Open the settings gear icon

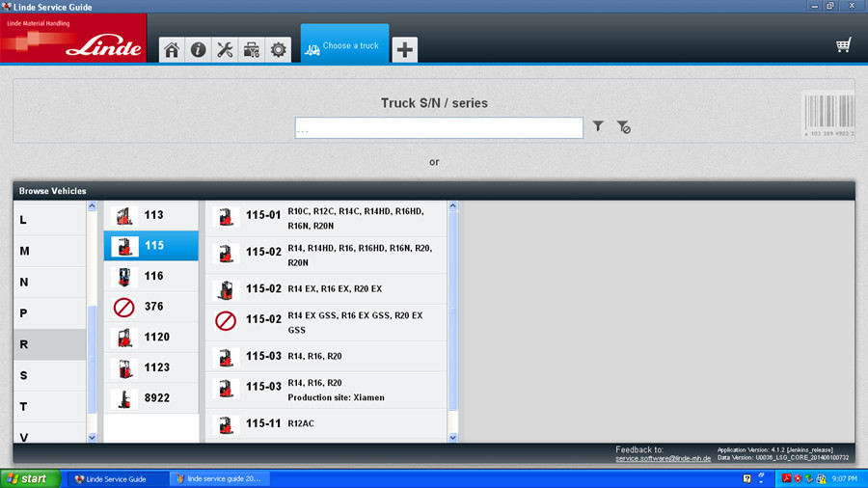click(278, 50)
